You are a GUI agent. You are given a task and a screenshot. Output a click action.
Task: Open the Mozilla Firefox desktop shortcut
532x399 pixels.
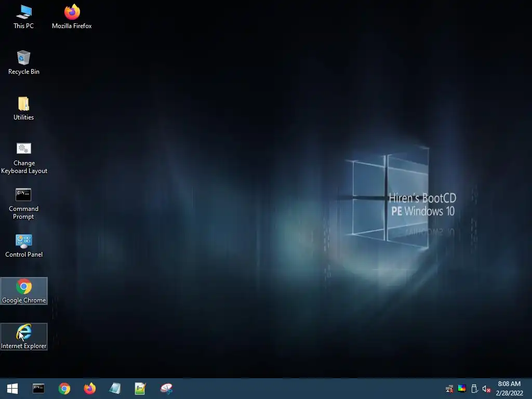click(x=72, y=17)
